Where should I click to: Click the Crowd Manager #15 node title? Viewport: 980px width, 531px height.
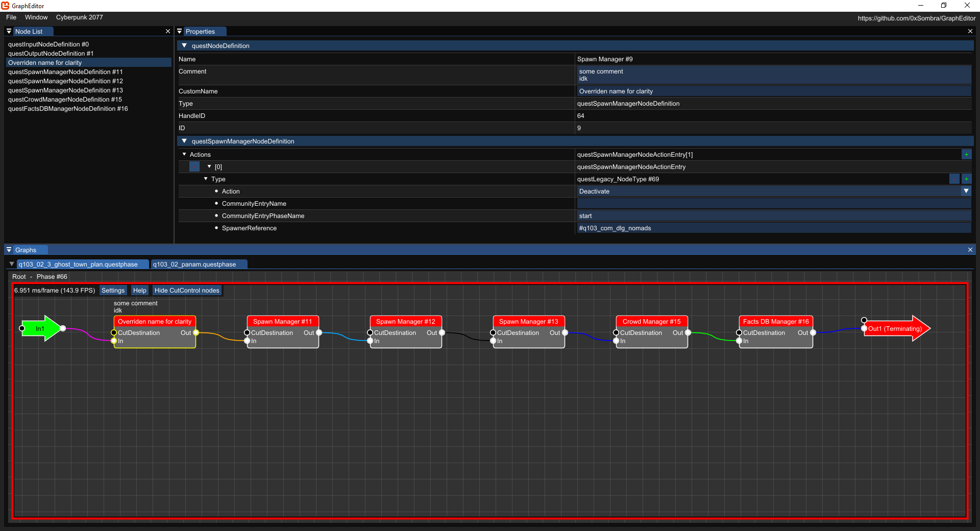652,321
